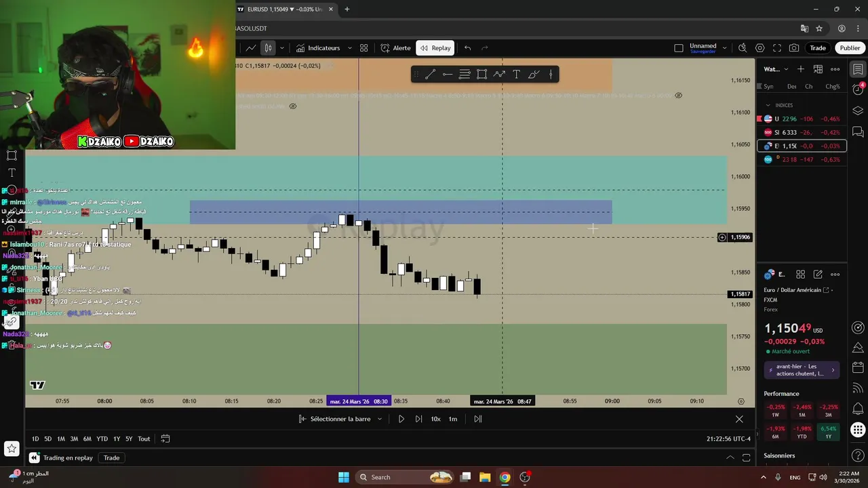
Task: Toggle visibility eye of first indicator
Action: [x=678, y=96]
